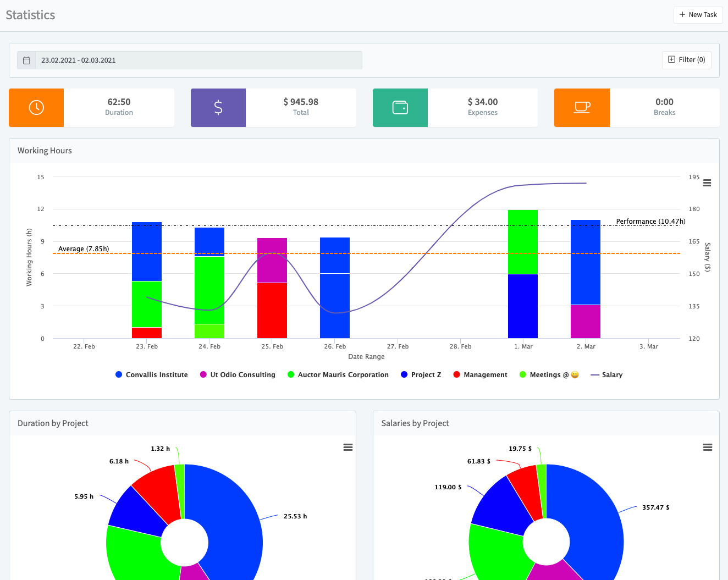The height and width of the screenshot is (580, 728).
Task: Open the date range field 23.02.2021 - 02.03.2021
Action: click(198, 60)
